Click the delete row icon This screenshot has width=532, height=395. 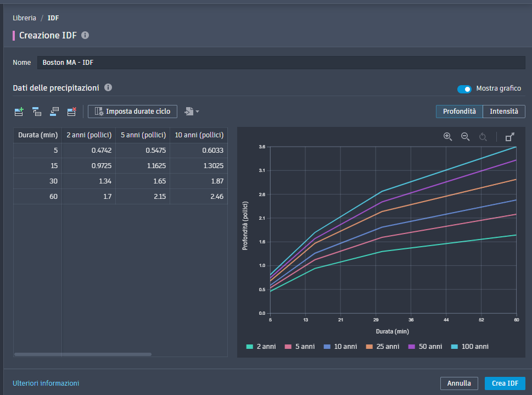[71, 112]
